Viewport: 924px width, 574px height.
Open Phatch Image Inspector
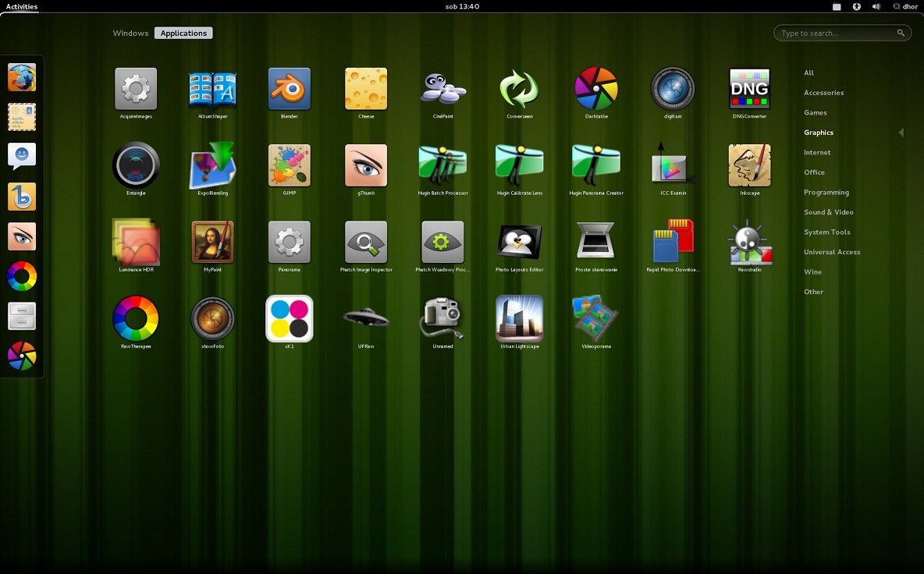tap(366, 242)
